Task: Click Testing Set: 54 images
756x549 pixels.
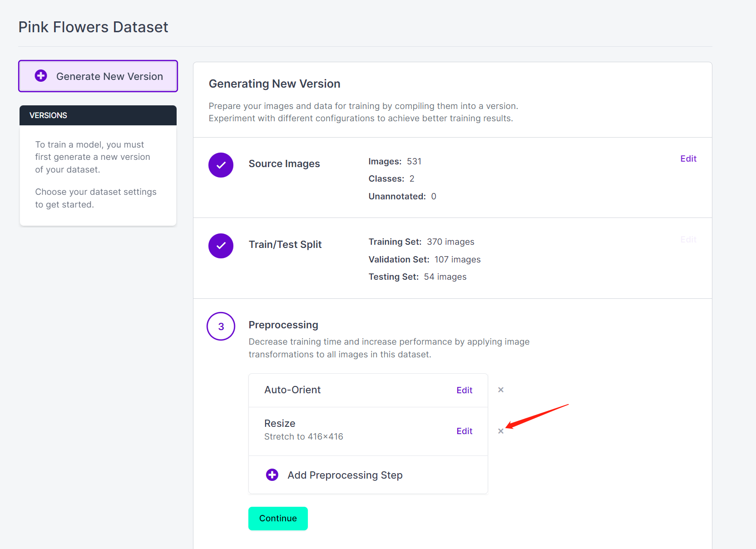Action: coord(417,277)
